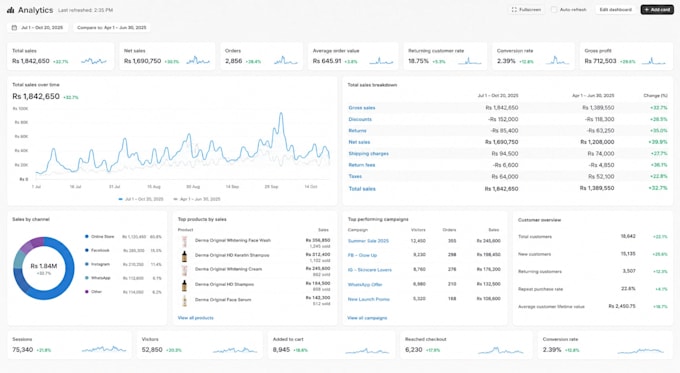Open the Added to cart card
Screen dimensions: 680x373
pyautogui.click(x=331, y=345)
